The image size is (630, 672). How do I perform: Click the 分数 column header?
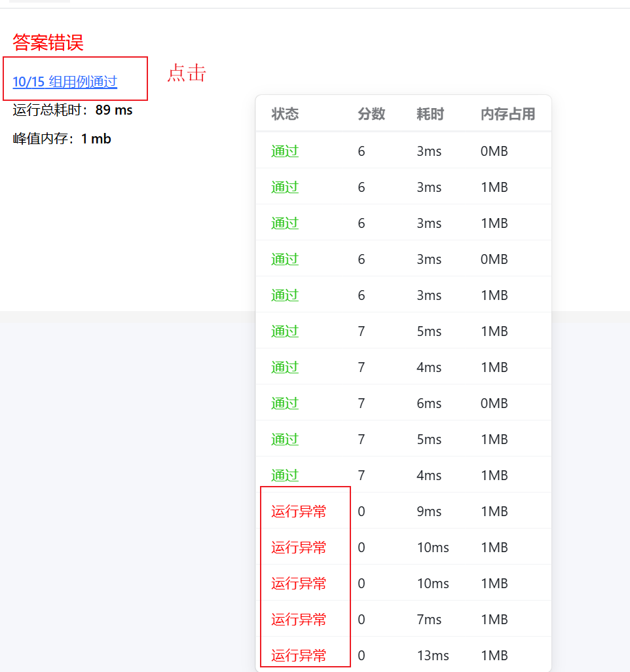point(371,114)
